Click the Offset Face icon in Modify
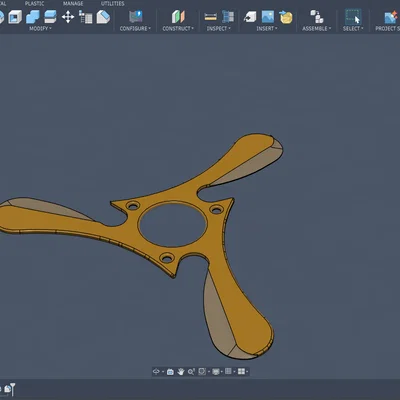 50,17
